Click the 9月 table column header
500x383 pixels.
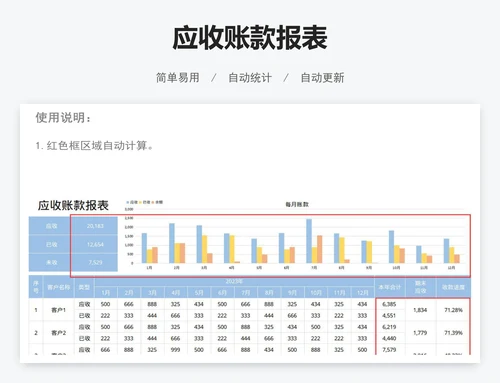pyautogui.click(x=292, y=292)
